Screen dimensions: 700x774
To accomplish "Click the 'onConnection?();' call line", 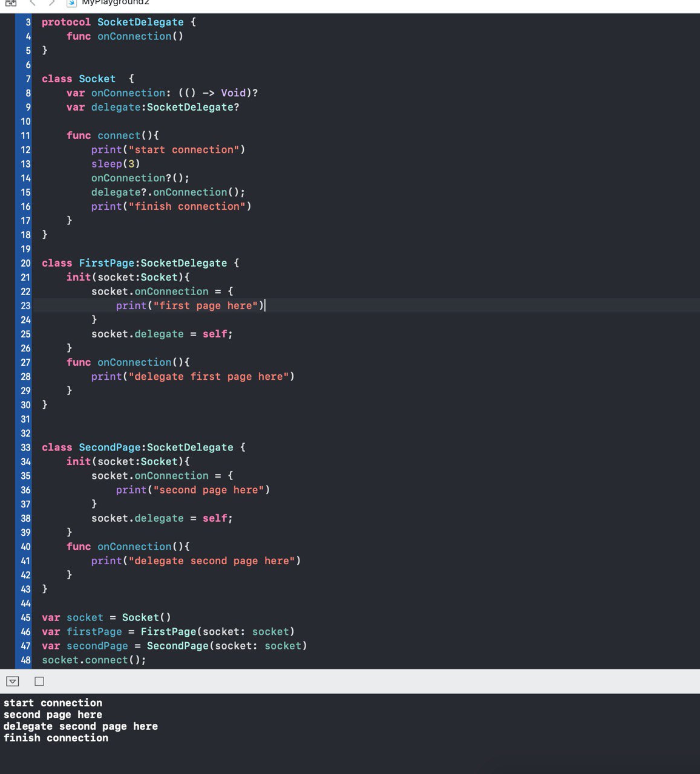I will pos(140,178).
